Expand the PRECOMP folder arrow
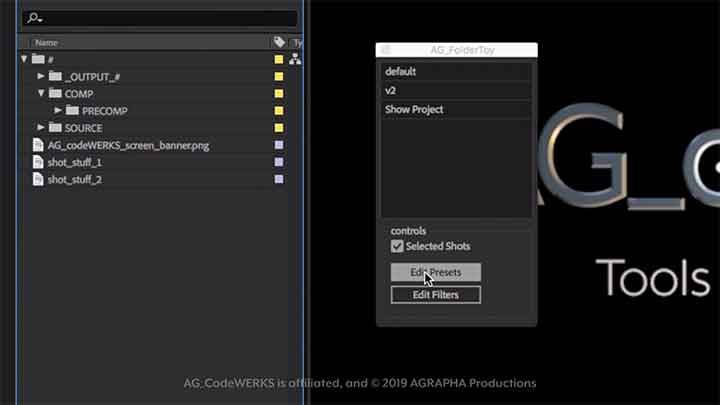720x405 pixels. 58,111
